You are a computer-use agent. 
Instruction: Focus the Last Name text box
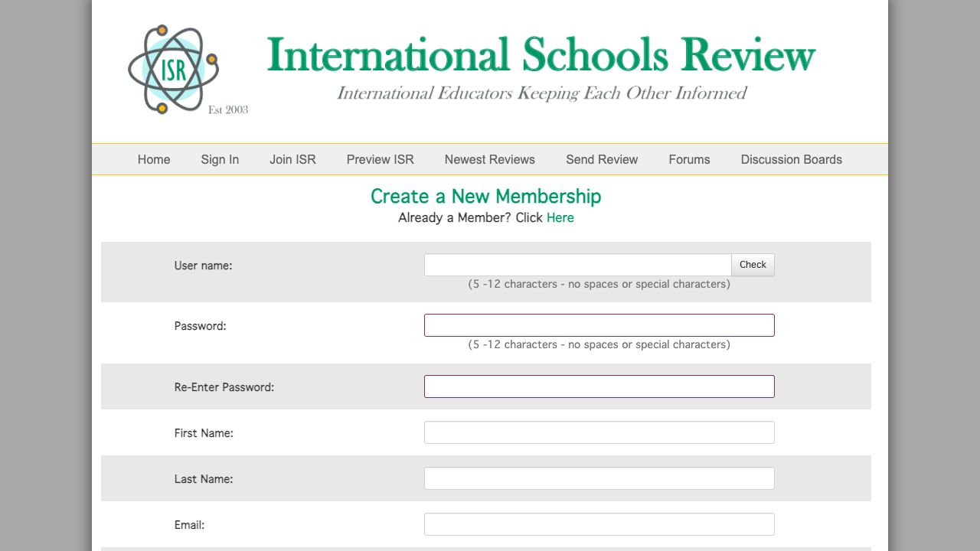[599, 478]
